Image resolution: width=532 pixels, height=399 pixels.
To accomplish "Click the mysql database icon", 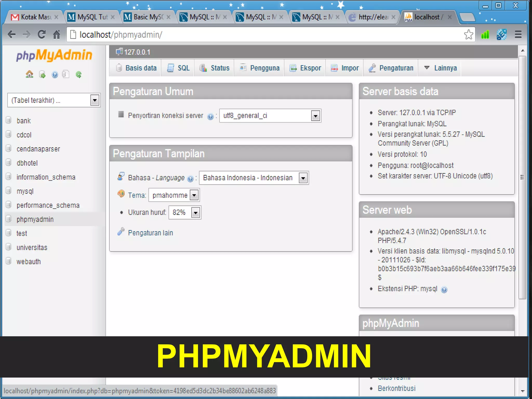I will click(9, 190).
